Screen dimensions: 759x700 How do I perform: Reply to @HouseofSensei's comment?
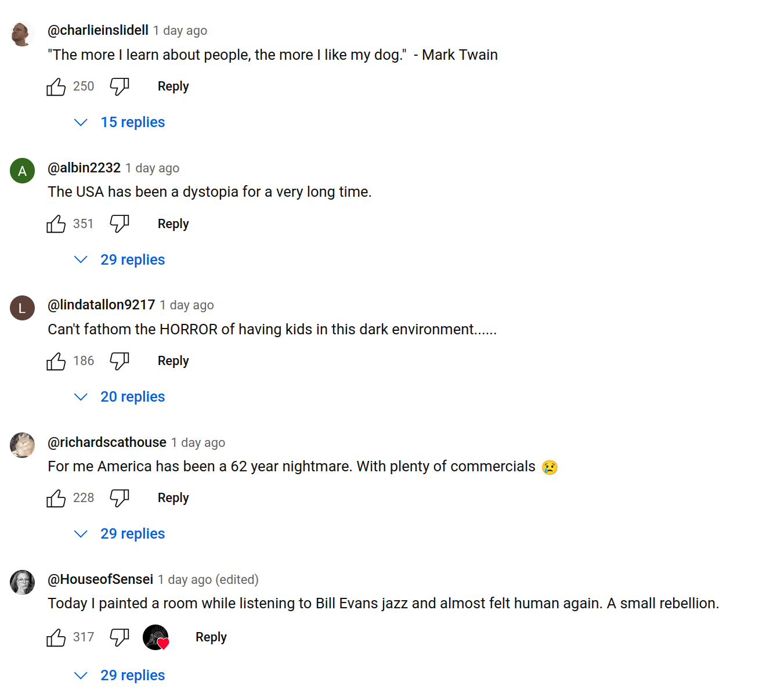coord(211,637)
